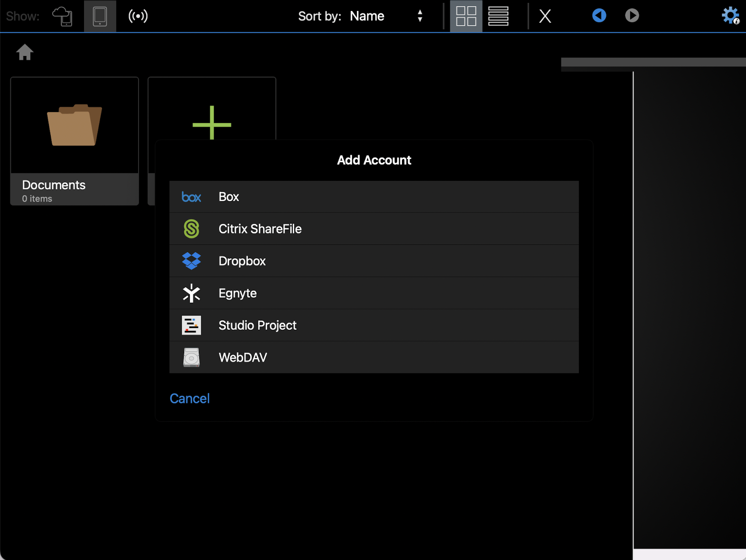Select WebDAV account option
Image resolution: width=746 pixels, height=560 pixels.
(x=374, y=357)
